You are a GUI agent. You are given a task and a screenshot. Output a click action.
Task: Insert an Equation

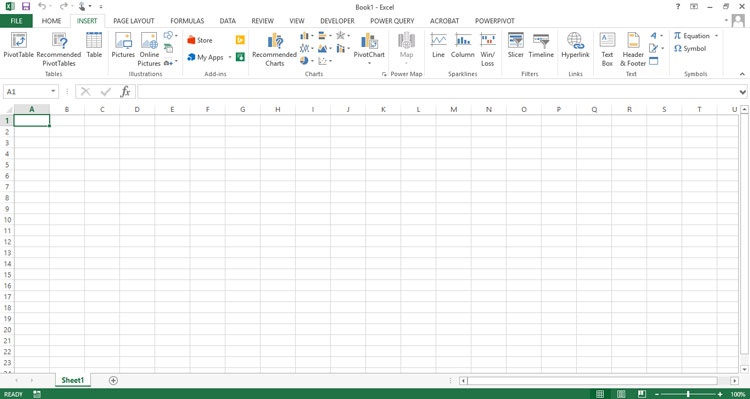(692, 36)
